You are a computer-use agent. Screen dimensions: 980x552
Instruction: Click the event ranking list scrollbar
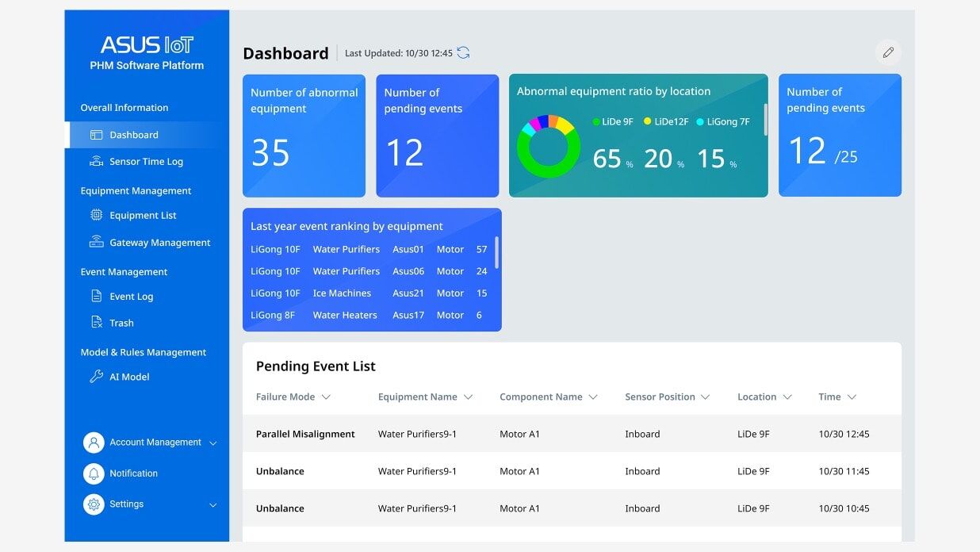(x=497, y=252)
